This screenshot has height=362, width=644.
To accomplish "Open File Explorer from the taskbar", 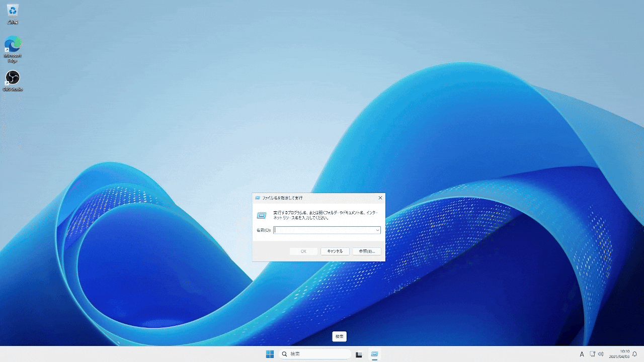I will coord(358,354).
